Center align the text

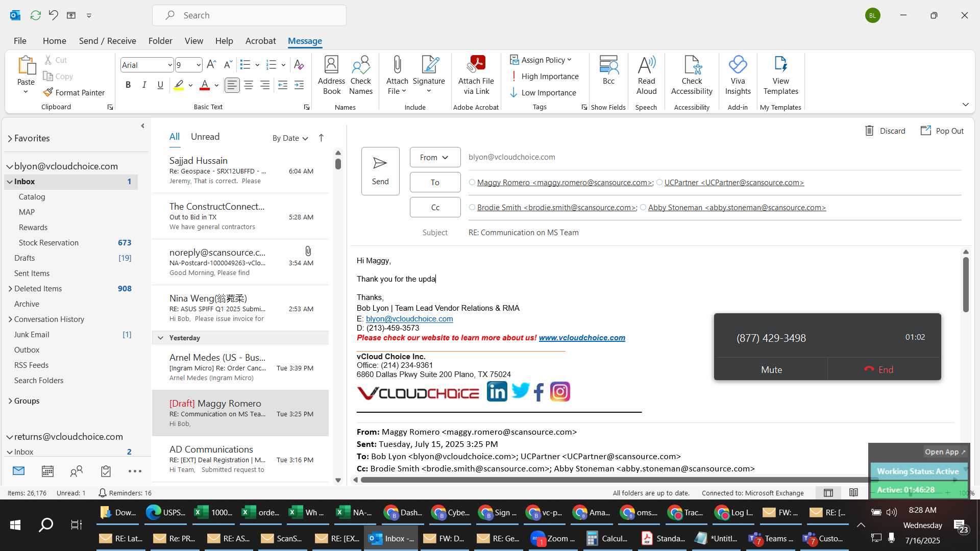(249, 85)
